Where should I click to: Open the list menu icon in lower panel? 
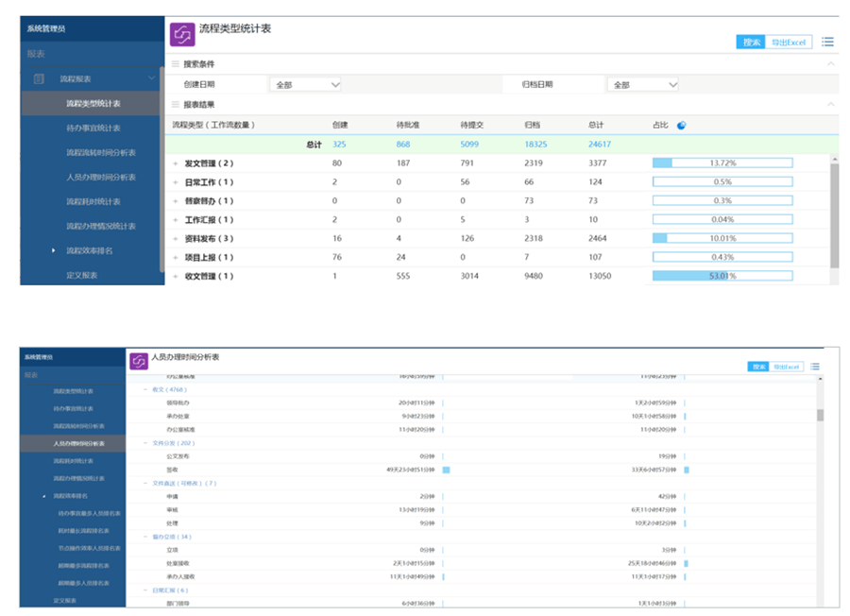click(x=814, y=367)
